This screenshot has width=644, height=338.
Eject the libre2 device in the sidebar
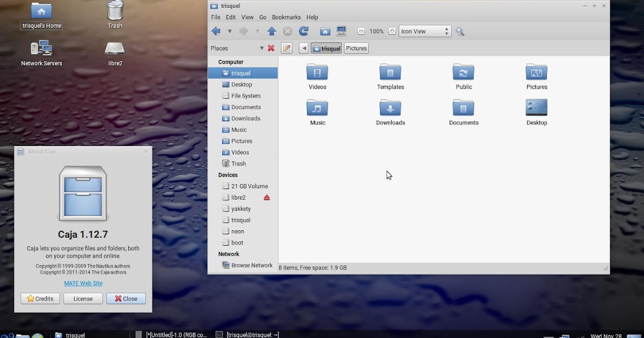267,197
